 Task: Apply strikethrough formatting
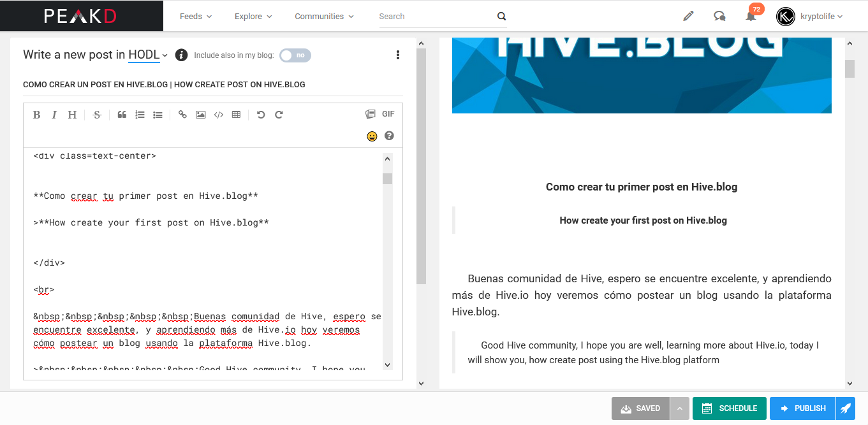point(97,115)
